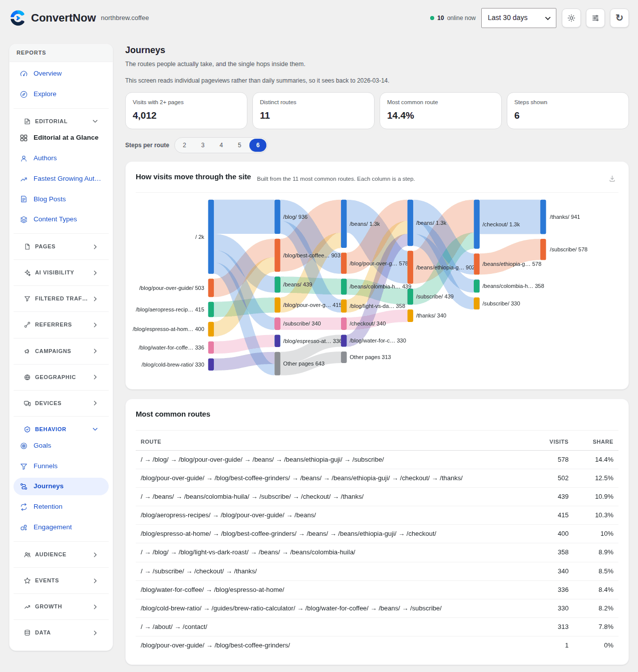Open the filter sliders settings icon

(595, 18)
